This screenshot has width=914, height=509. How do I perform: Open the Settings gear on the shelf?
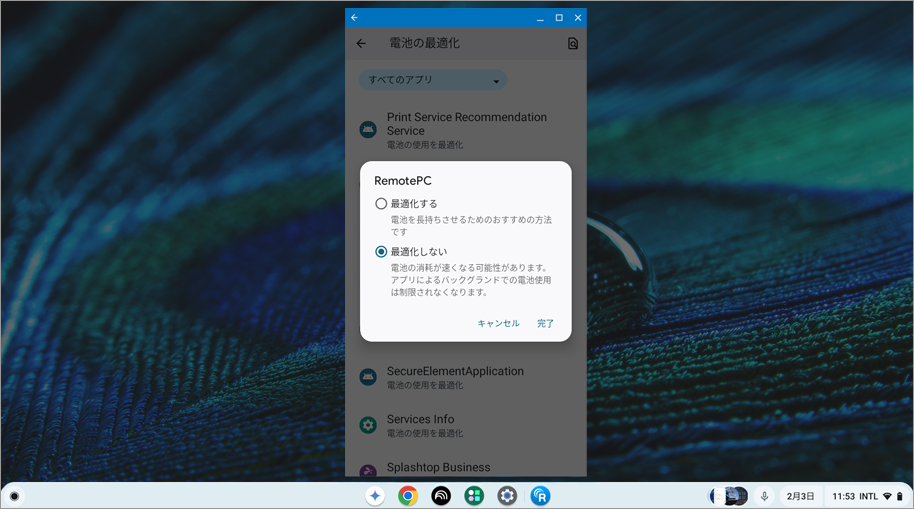pyautogui.click(x=507, y=496)
